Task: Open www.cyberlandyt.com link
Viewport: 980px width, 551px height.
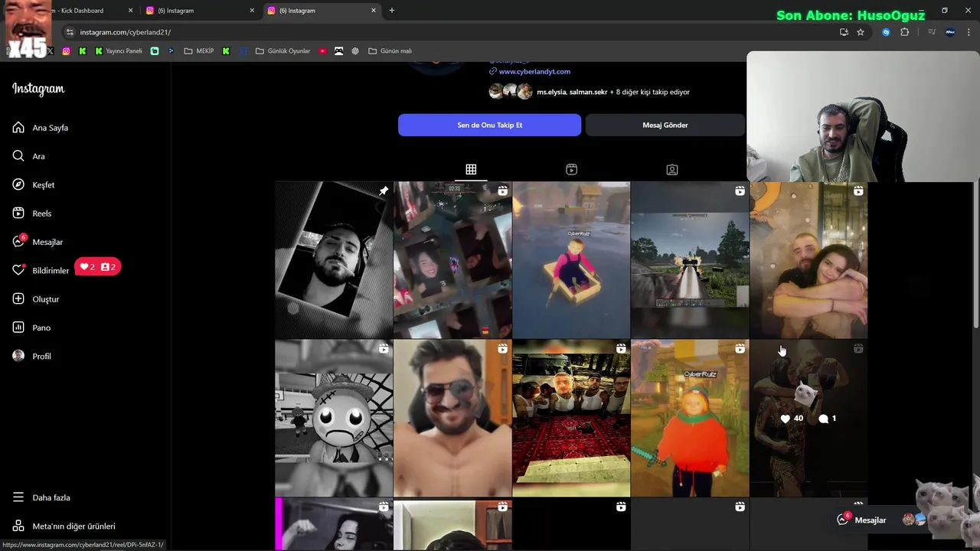Action: 534,71
